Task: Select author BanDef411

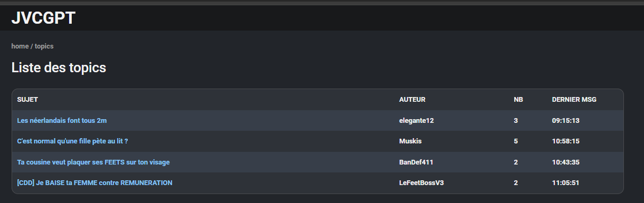Action: coord(416,162)
